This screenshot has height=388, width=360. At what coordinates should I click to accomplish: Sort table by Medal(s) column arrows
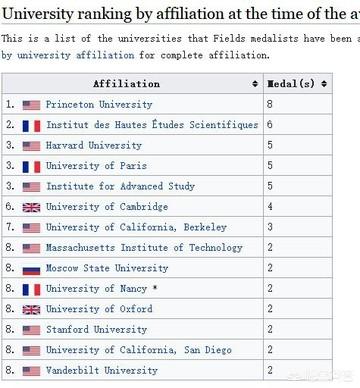324,84
